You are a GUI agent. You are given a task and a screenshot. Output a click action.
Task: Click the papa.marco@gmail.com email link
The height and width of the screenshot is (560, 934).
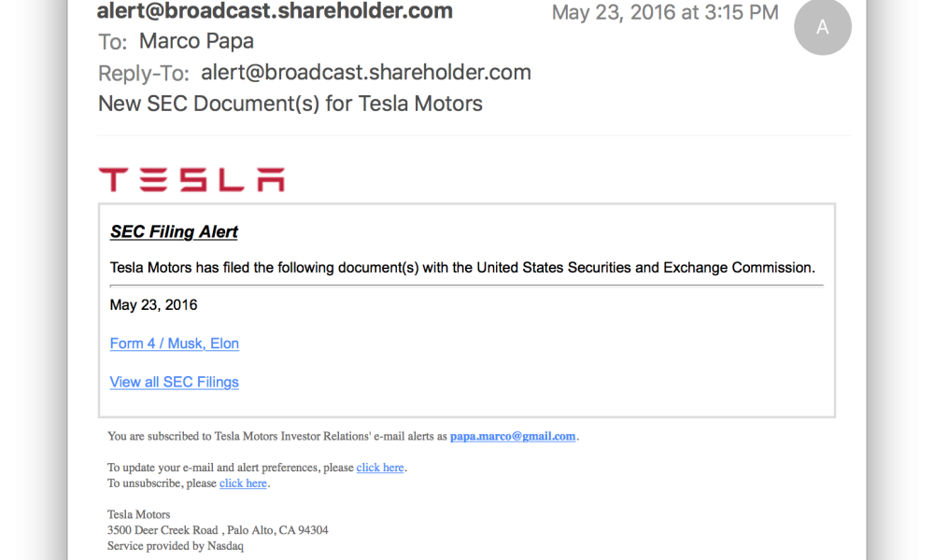click(513, 436)
